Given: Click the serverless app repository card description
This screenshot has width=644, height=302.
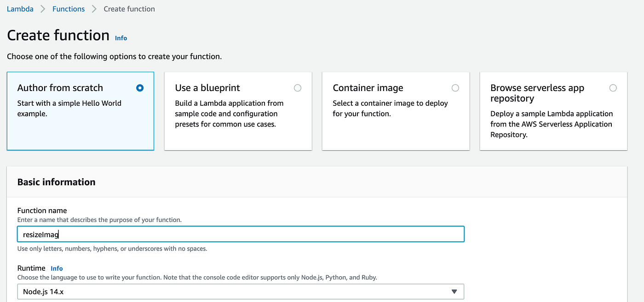Looking at the screenshot, I should click(x=551, y=124).
